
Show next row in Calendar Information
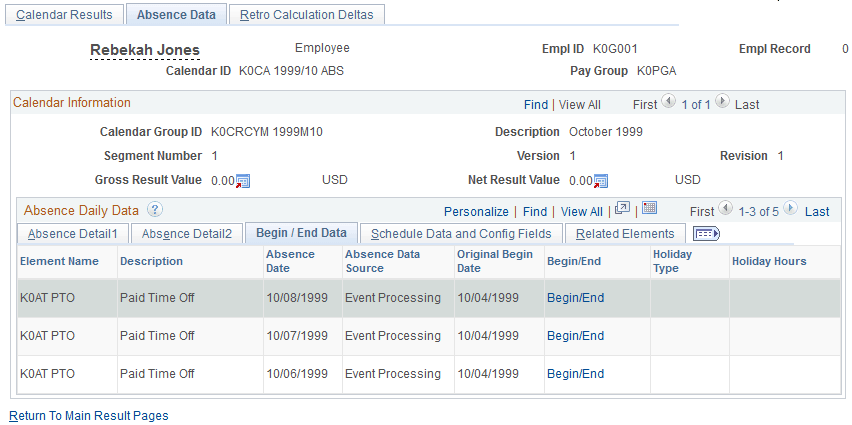(x=723, y=103)
